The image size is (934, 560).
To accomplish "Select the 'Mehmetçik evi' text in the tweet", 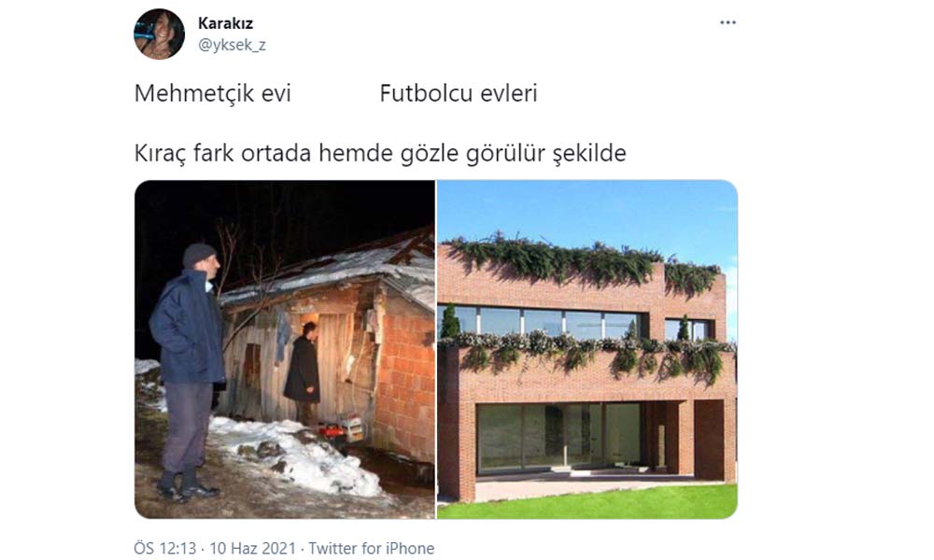I will coord(213,93).
